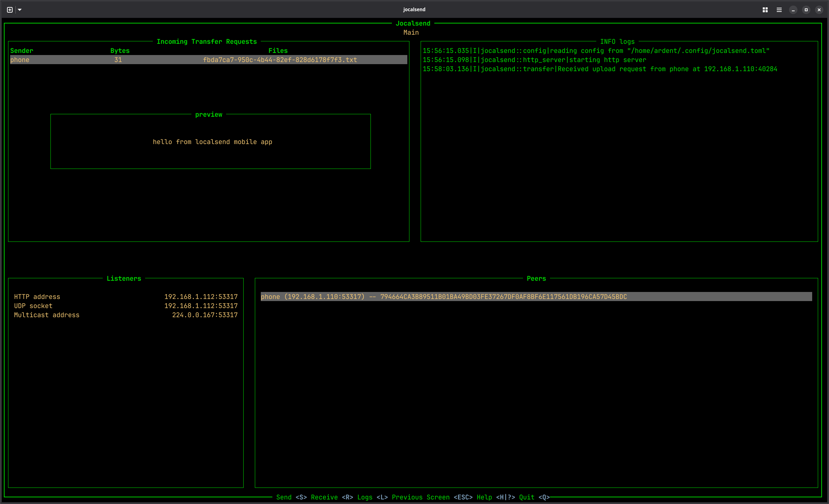Click the Help <H|?> shortcut
Viewport: 829px width, 504px height.
click(496, 497)
